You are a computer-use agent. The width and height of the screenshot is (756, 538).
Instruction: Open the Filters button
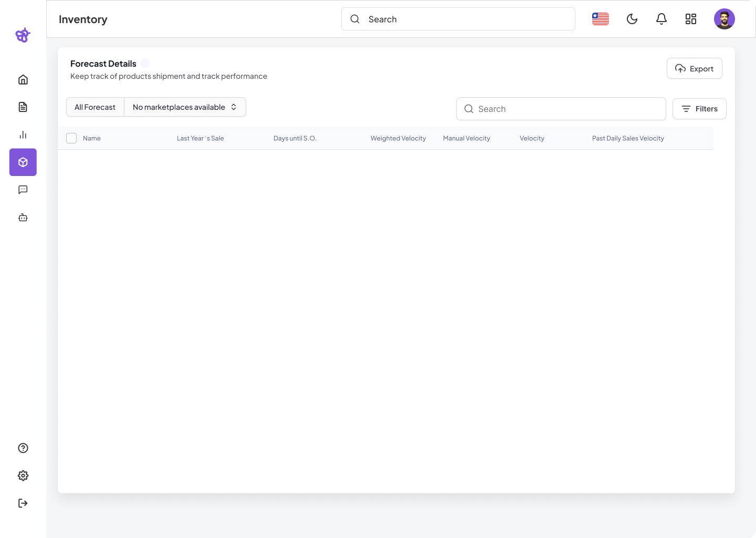click(x=699, y=109)
